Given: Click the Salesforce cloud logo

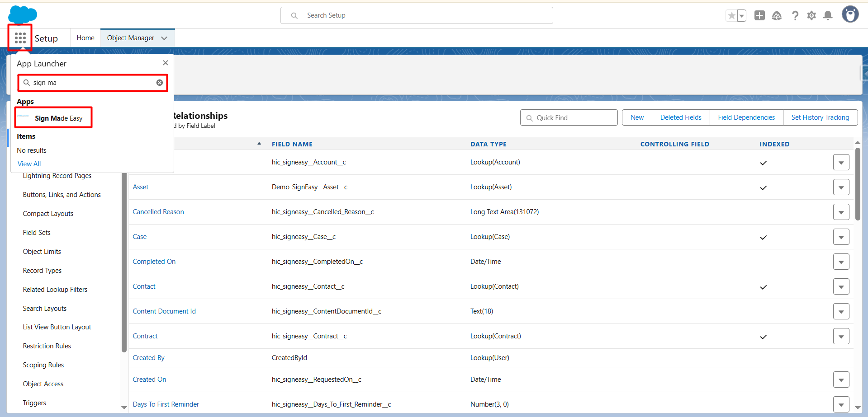Looking at the screenshot, I should coord(23,14).
